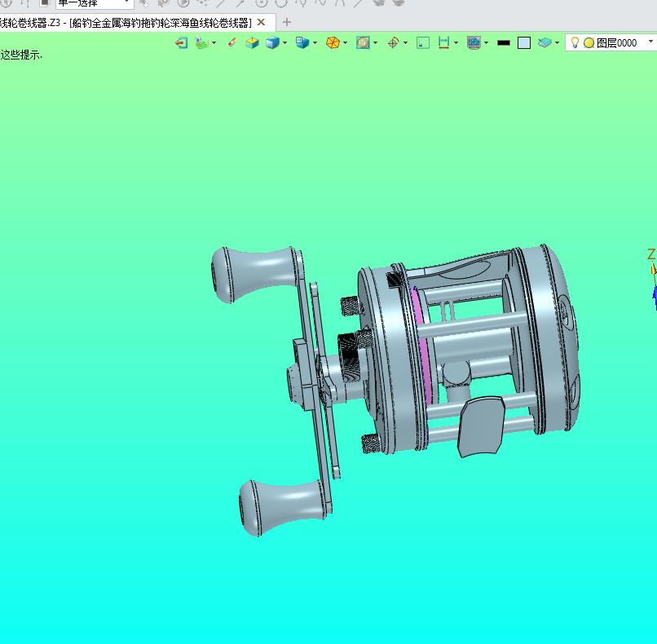The height and width of the screenshot is (644, 657).
Task: Click the blue cube view orientation icon
Action: tap(302, 42)
